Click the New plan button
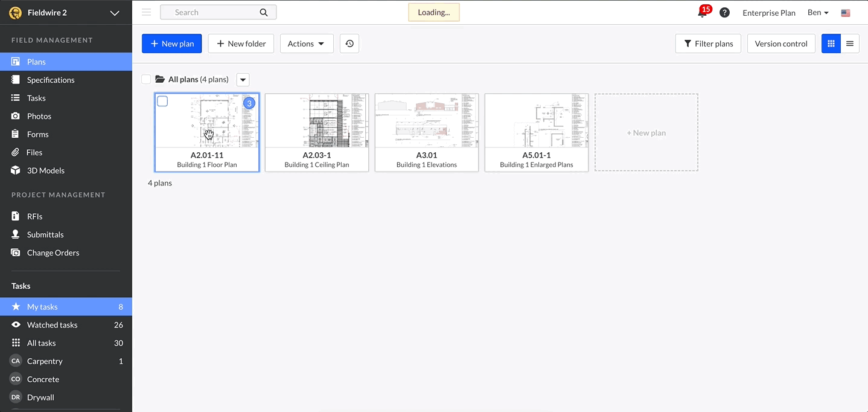Image resolution: width=868 pixels, height=412 pixels. click(172, 43)
